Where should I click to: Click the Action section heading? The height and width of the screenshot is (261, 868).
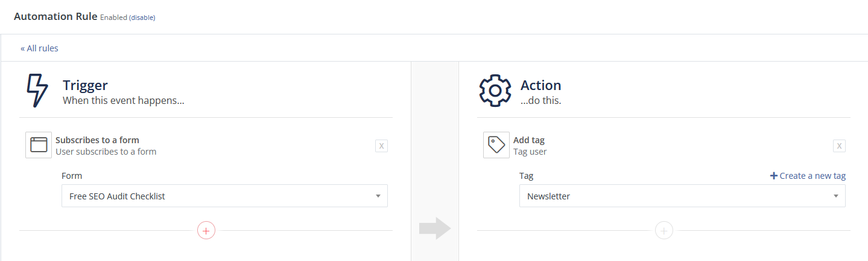tap(540, 85)
